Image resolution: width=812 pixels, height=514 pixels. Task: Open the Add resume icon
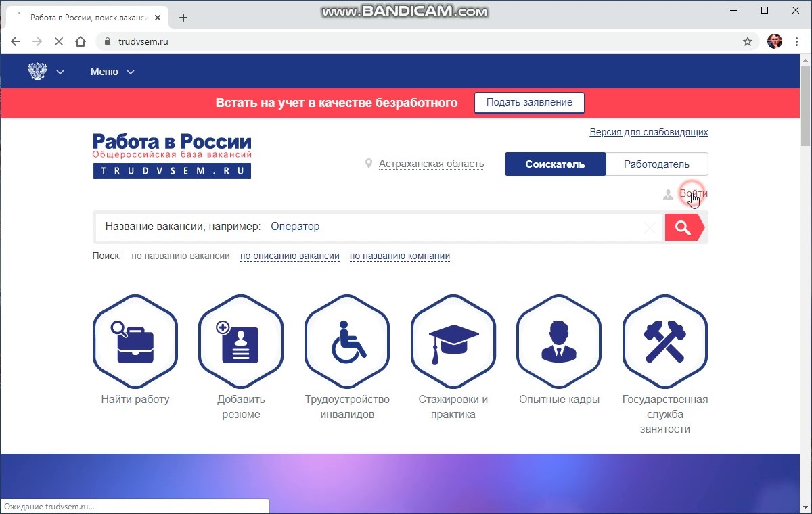tap(241, 341)
